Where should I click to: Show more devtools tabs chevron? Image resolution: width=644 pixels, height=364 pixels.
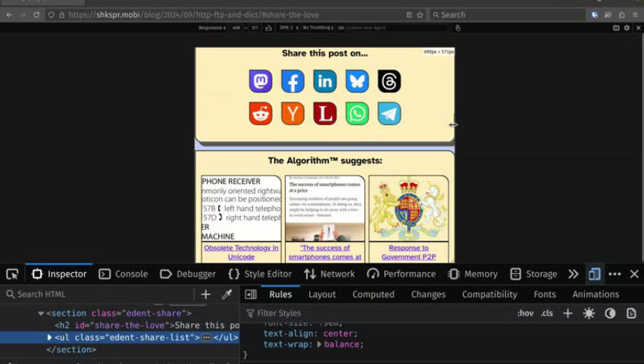point(574,274)
